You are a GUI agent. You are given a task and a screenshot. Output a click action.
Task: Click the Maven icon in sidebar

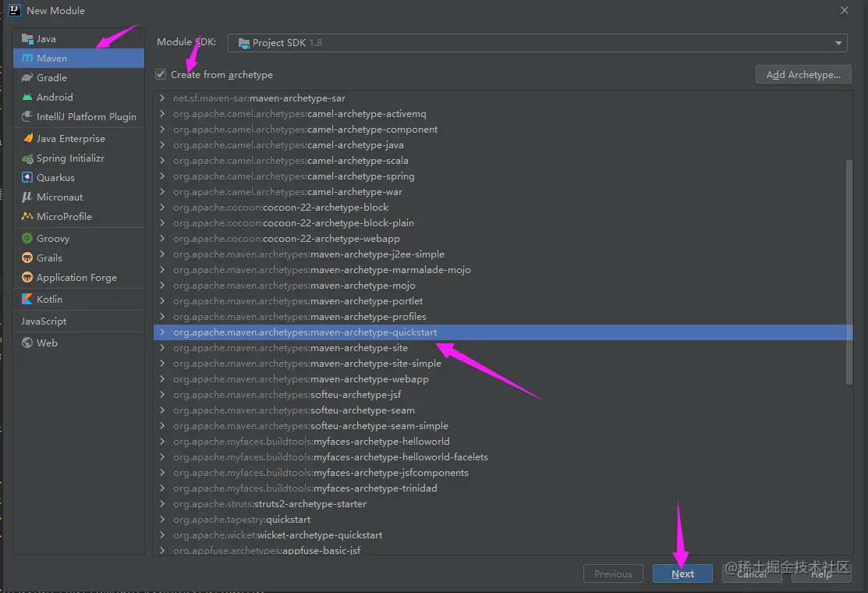pos(27,59)
